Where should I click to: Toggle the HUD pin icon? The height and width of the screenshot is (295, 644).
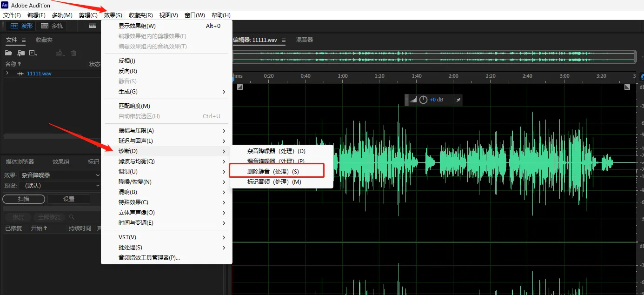[458, 100]
